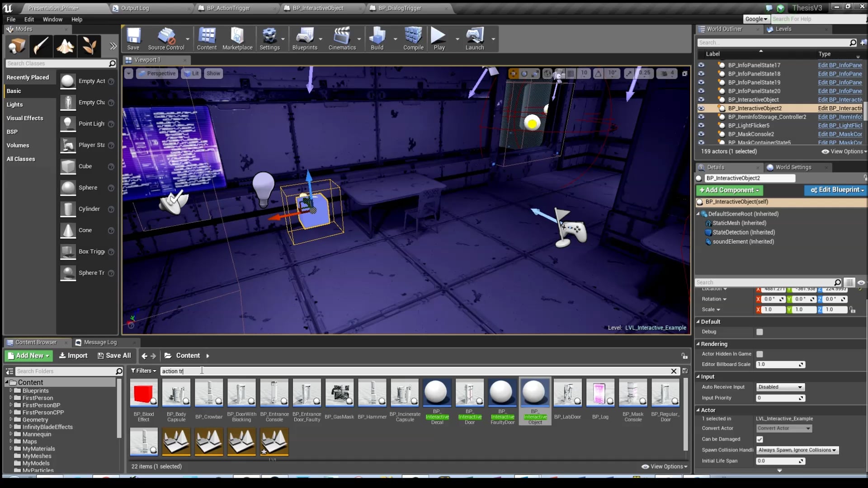This screenshot has width=868, height=488.
Task: Open the Window menu
Action: point(52,19)
